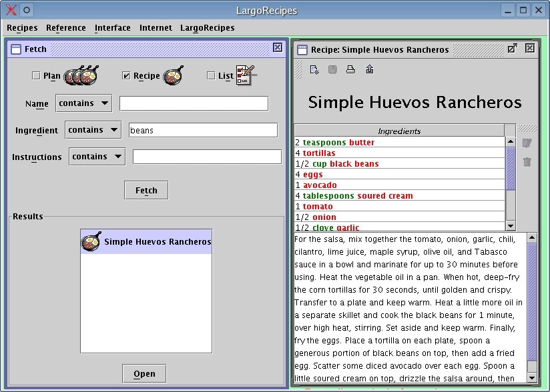
Task: Print the recipe using the printer icon
Action: (x=350, y=69)
